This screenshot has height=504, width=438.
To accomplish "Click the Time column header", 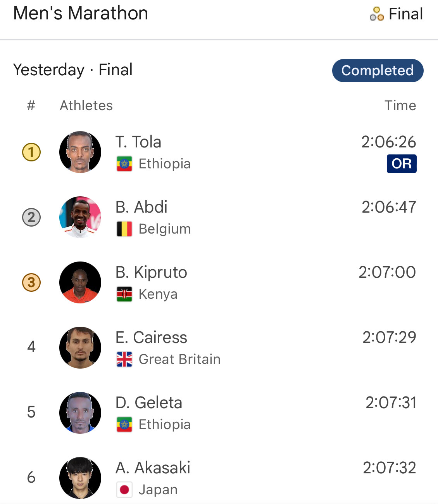I will (x=400, y=106).
